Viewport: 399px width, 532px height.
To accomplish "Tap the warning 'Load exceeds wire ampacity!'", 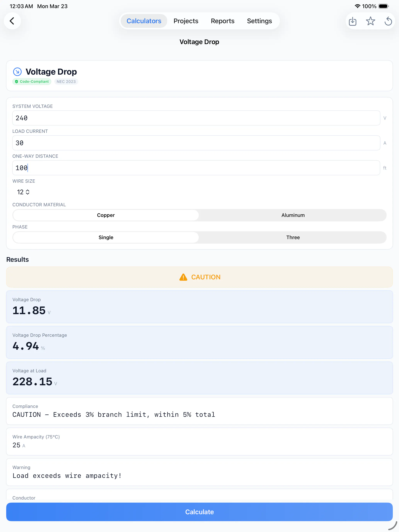I will pos(67,476).
